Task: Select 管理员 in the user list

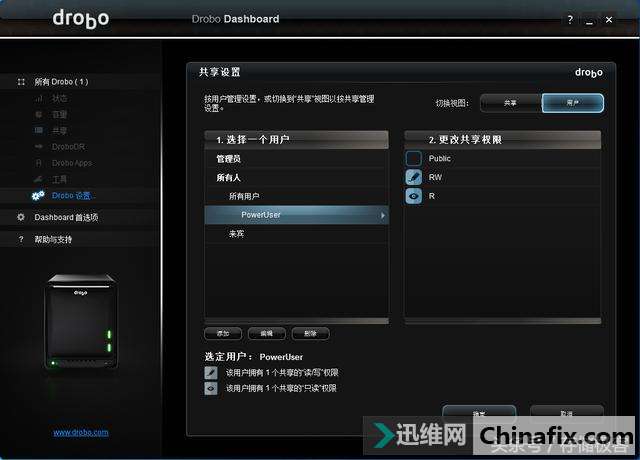Action: 296,159
